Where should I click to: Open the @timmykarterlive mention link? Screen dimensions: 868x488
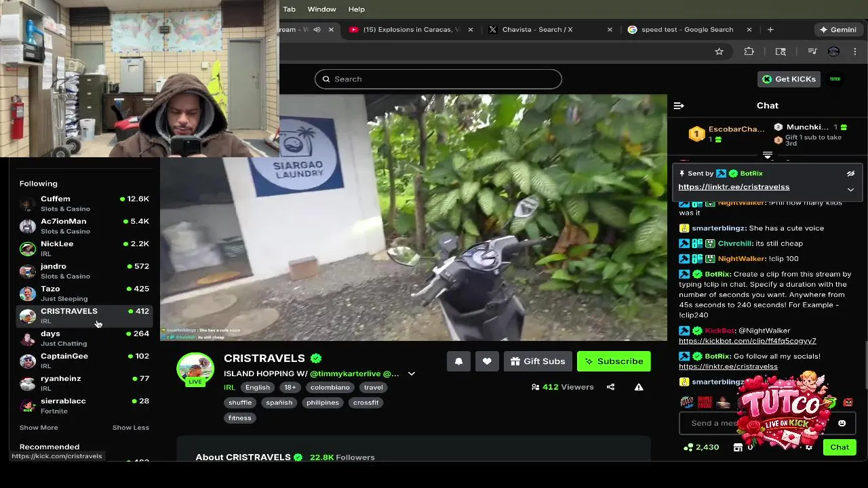pos(345,373)
